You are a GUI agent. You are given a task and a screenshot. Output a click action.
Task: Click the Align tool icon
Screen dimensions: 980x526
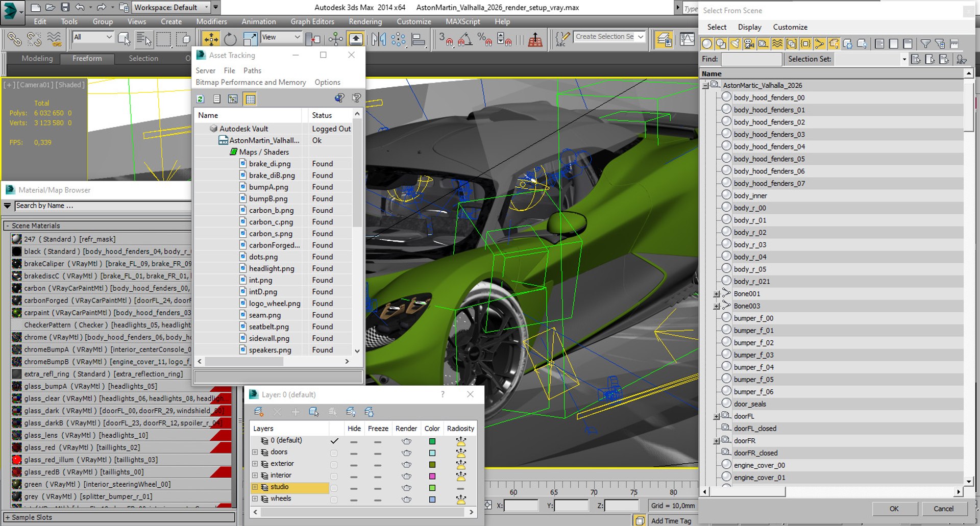coord(418,39)
